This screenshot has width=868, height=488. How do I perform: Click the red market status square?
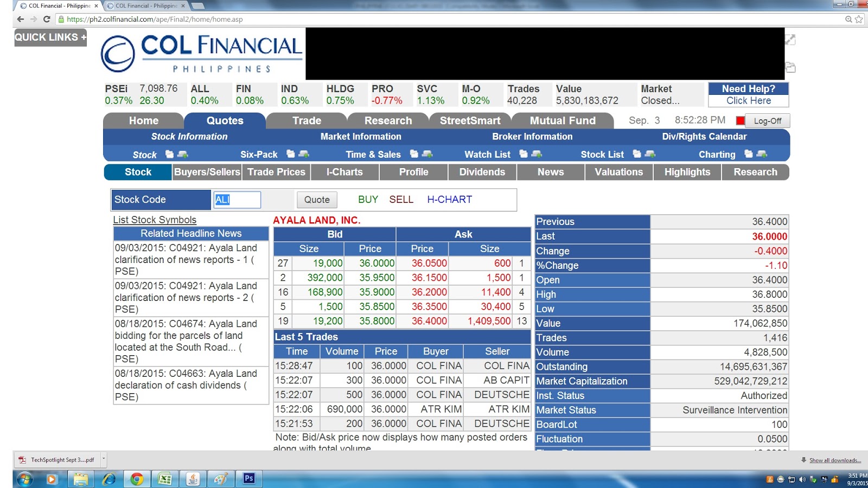(740, 120)
